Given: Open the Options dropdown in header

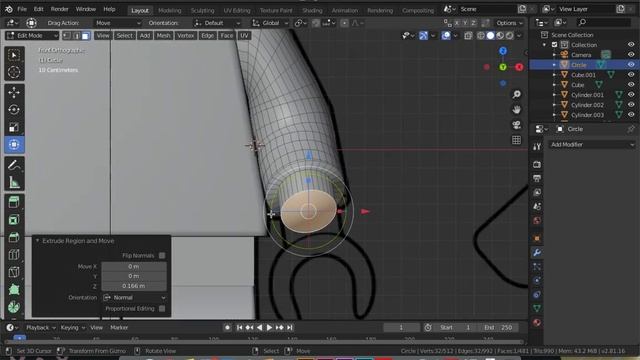Looking at the screenshot, I should pos(509,23).
